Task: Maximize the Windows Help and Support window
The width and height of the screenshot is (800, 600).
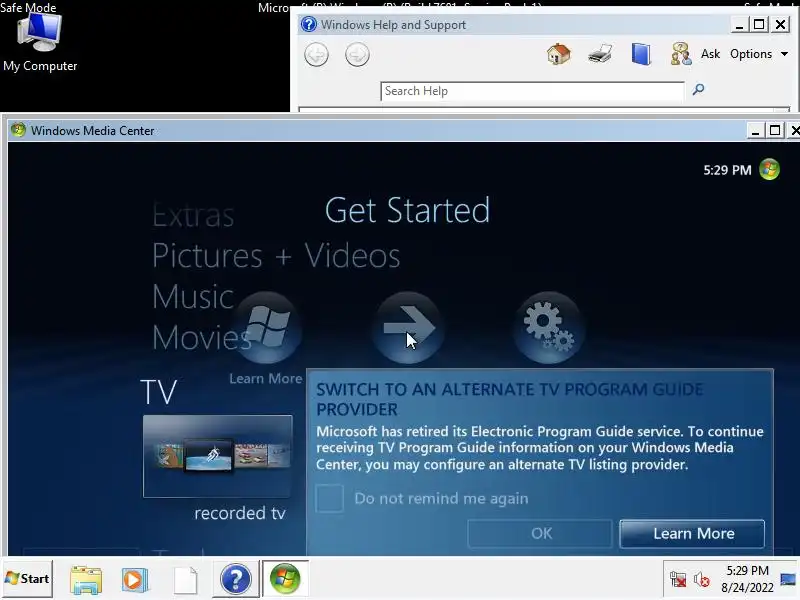Action: pyautogui.click(x=759, y=24)
